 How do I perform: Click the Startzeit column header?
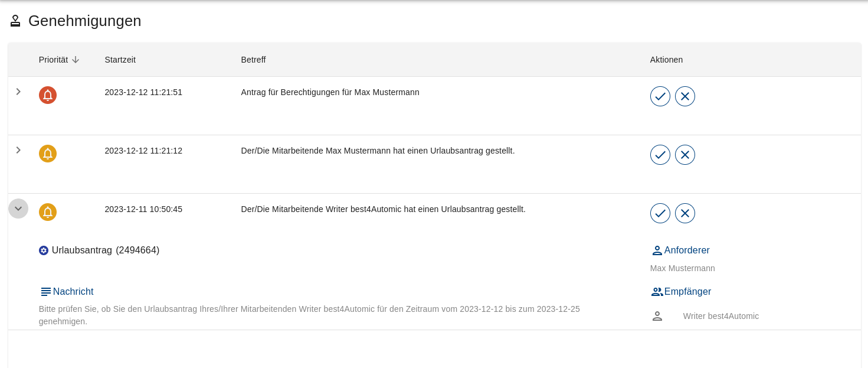tap(120, 60)
